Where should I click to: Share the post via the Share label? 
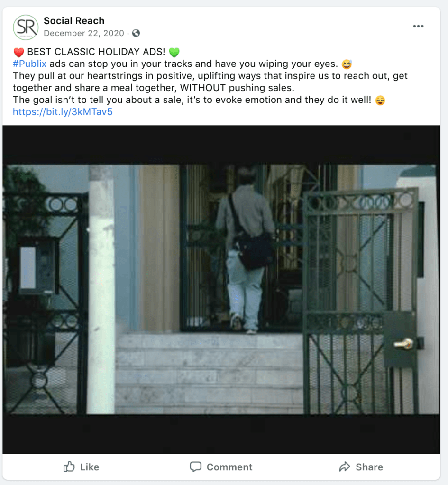pyautogui.click(x=369, y=467)
